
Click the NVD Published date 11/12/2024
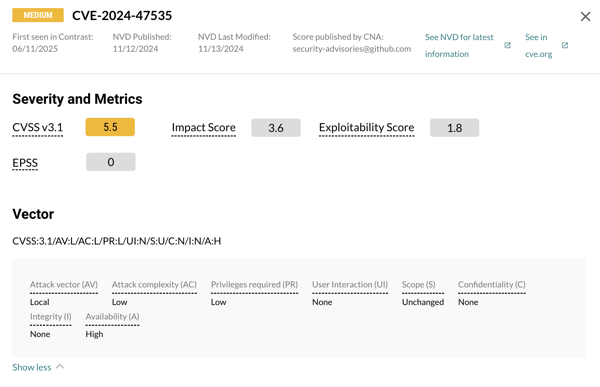pos(135,49)
